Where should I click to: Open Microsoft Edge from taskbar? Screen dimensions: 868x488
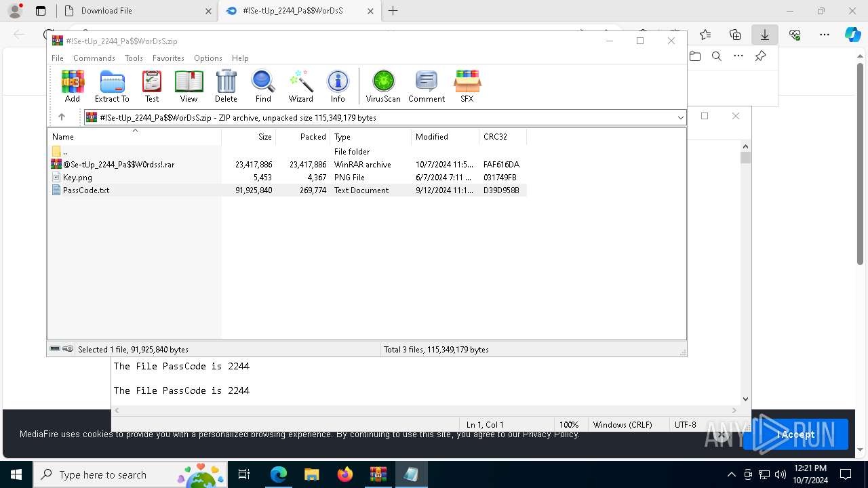tap(279, 474)
